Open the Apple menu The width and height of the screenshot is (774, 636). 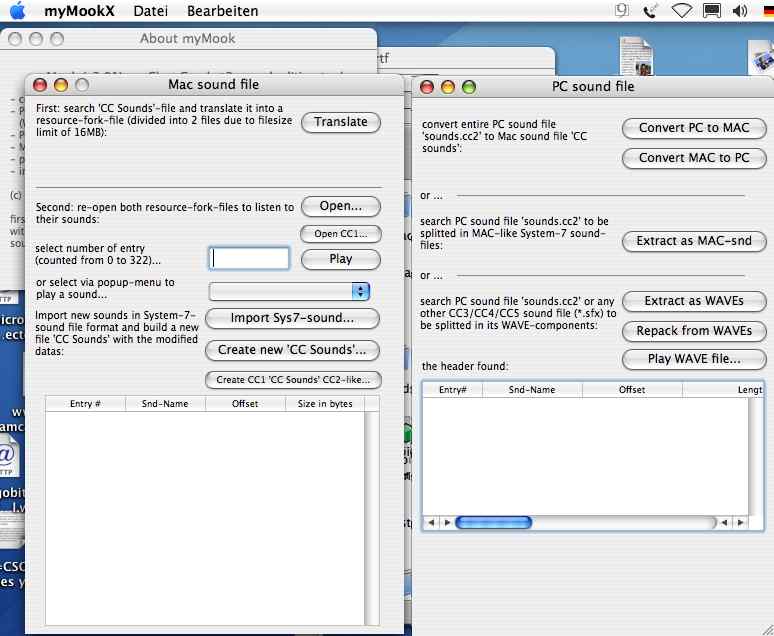point(17,10)
